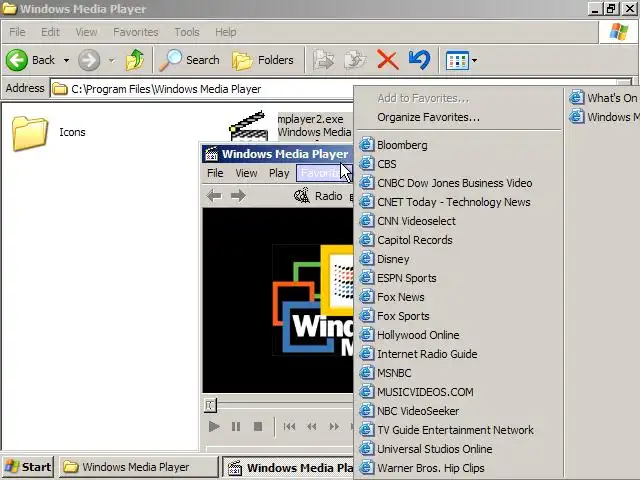Select CNN Videoselect favorite
This screenshot has height=480, width=640.
click(459, 221)
